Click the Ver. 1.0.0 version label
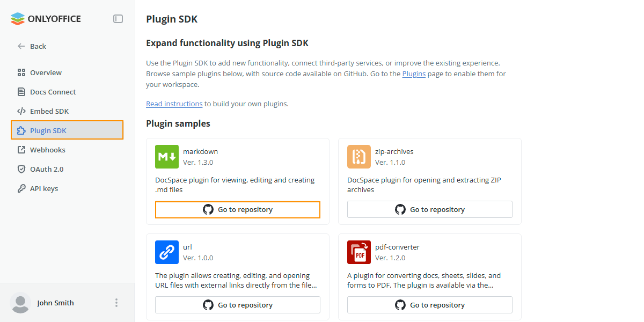644x322 pixels. (198, 258)
